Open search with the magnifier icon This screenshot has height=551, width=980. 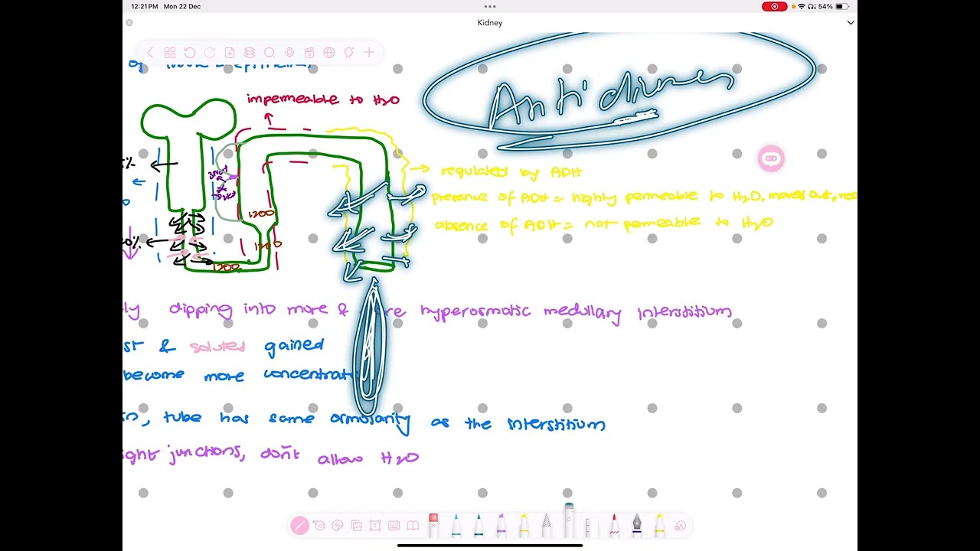269,53
